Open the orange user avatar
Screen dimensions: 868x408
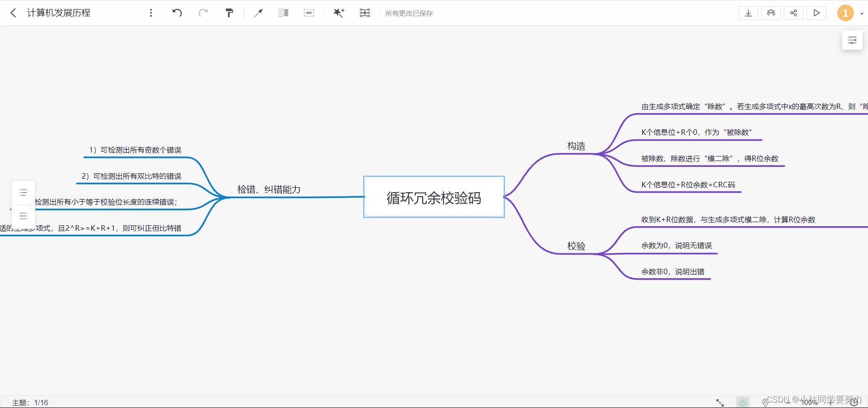pos(845,13)
